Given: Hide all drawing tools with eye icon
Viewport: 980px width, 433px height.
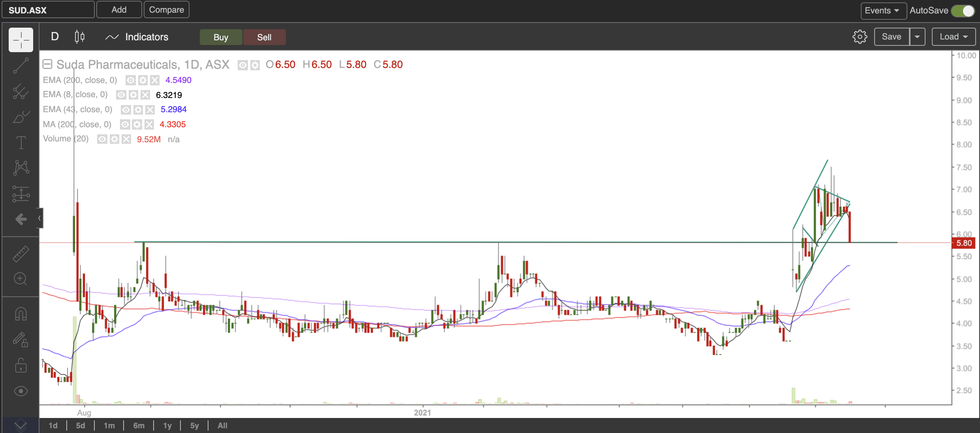Looking at the screenshot, I should 21,391.
